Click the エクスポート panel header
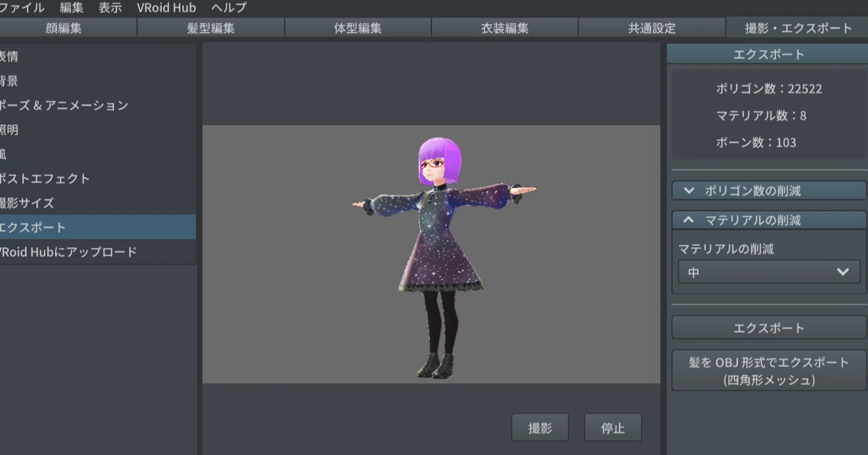The image size is (868, 455). point(769,54)
